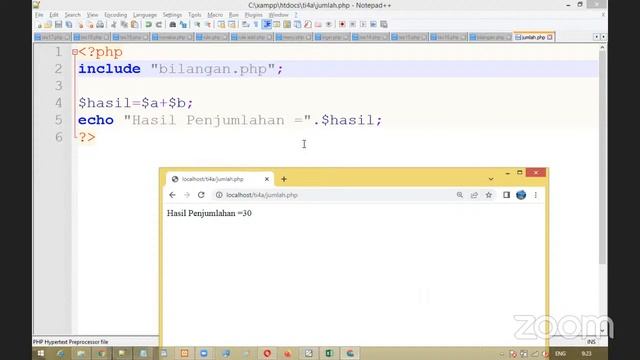Click the ENG language indicator in tray
640x360 pixels.
[560, 353]
